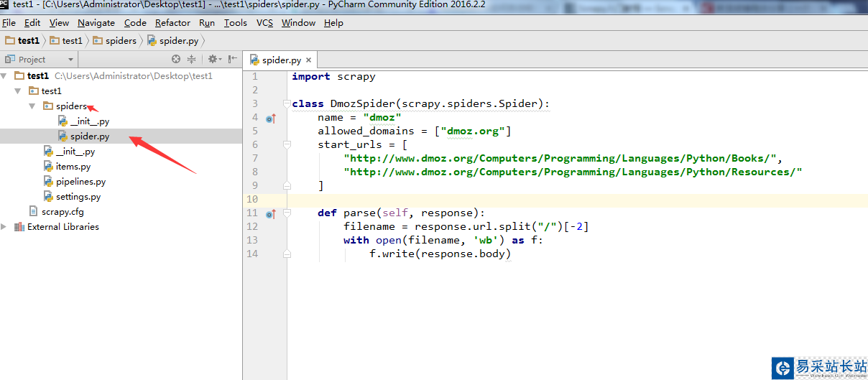The height and width of the screenshot is (380, 868).
Task: Select pipelines.py in project tree
Action: [80, 182]
